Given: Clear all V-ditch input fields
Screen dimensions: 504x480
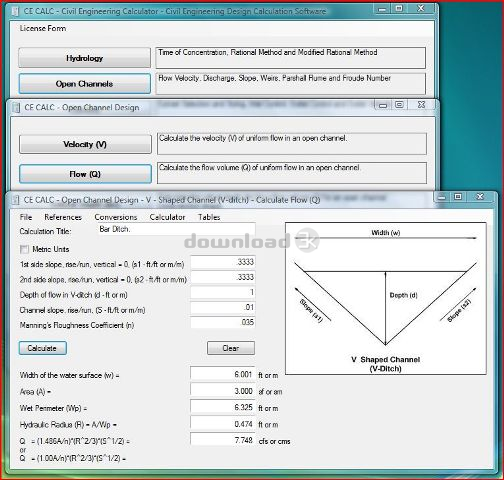Looking at the screenshot, I should click(x=231, y=348).
